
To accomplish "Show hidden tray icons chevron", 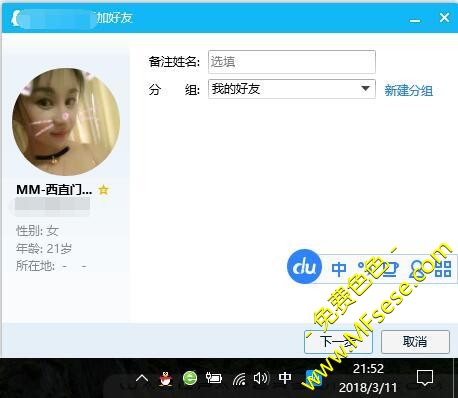I will click(142, 378).
